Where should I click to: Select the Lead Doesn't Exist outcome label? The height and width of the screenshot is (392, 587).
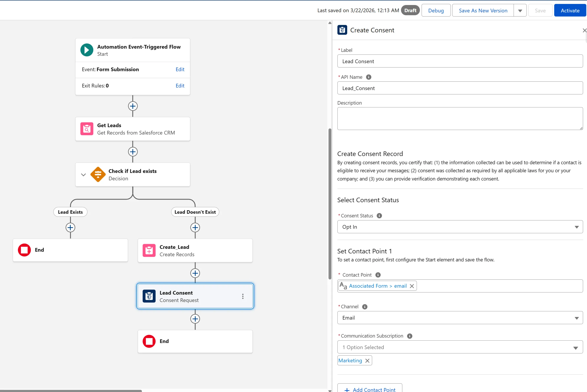[195, 212]
